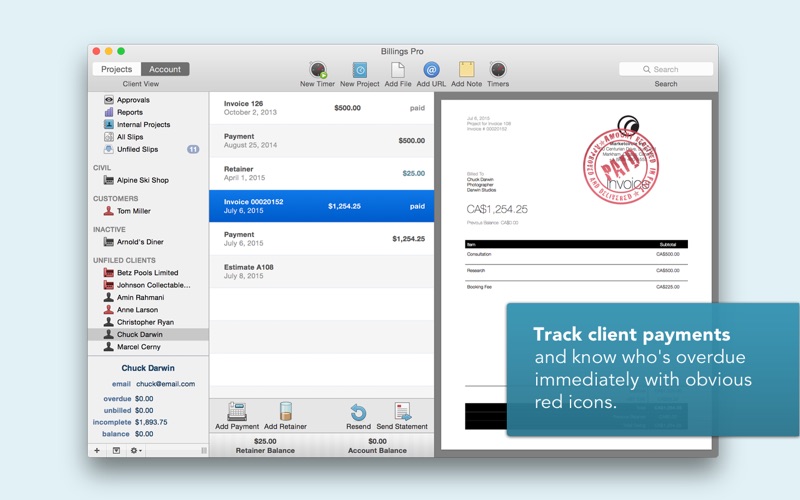
Task: Switch to the Projects tab
Action: 116,69
